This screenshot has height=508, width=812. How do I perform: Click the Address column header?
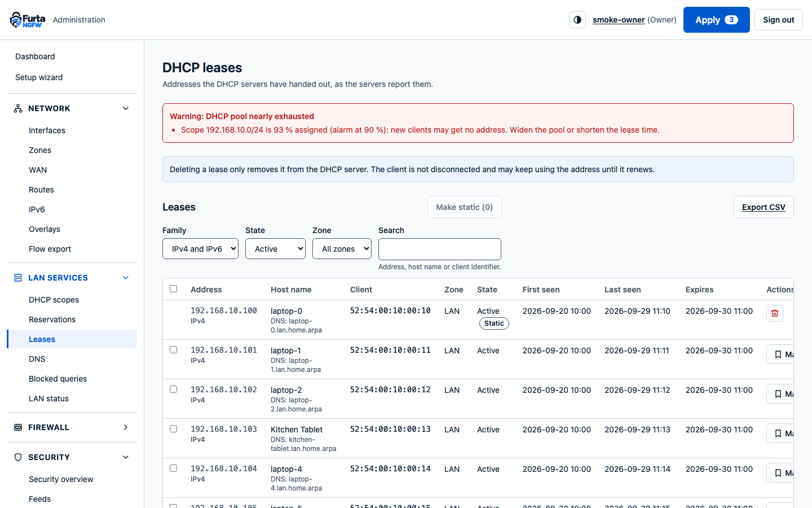click(x=206, y=290)
